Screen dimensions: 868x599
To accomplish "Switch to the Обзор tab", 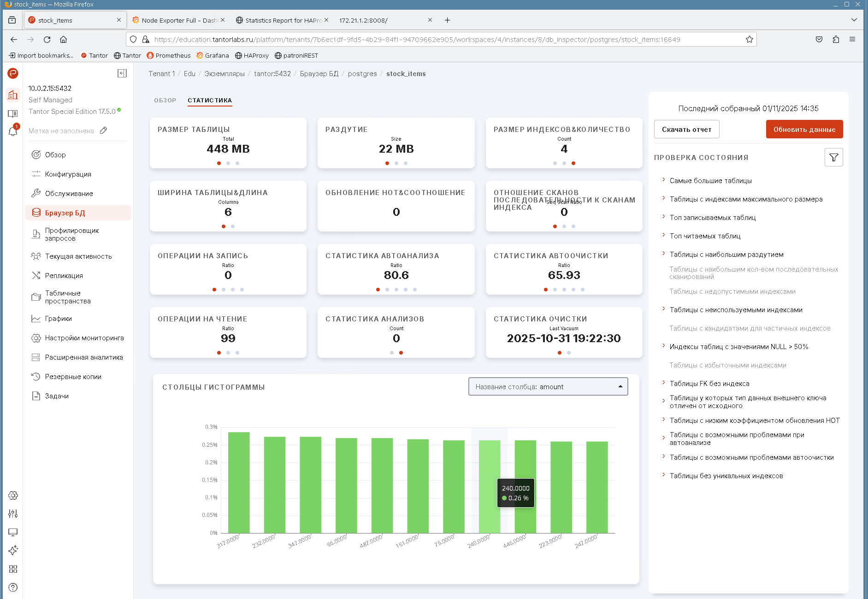I will (165, 101).
